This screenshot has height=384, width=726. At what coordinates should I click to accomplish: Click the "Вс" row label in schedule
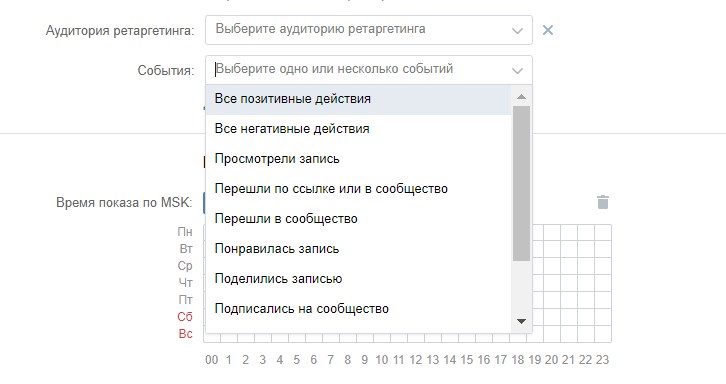[185, 334]
